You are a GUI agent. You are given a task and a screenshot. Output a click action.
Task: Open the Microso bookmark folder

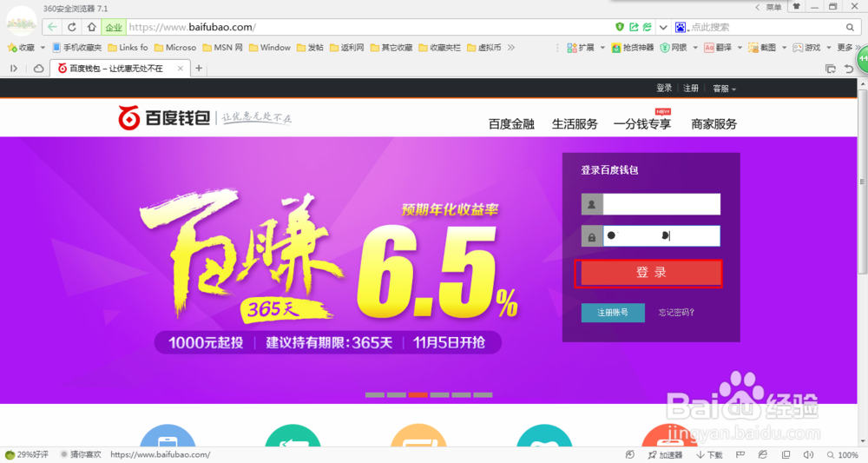click(175, 48)
